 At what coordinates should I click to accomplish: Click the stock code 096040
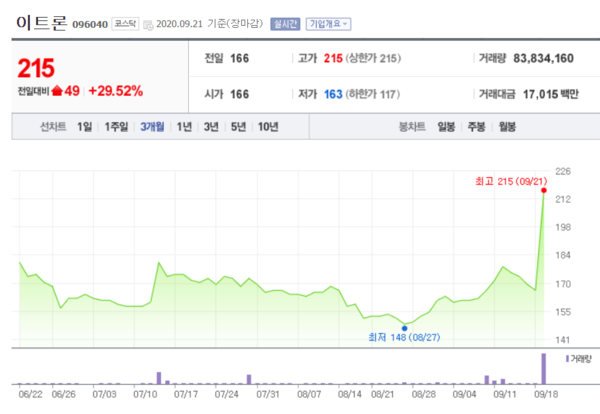coord(90,24)
